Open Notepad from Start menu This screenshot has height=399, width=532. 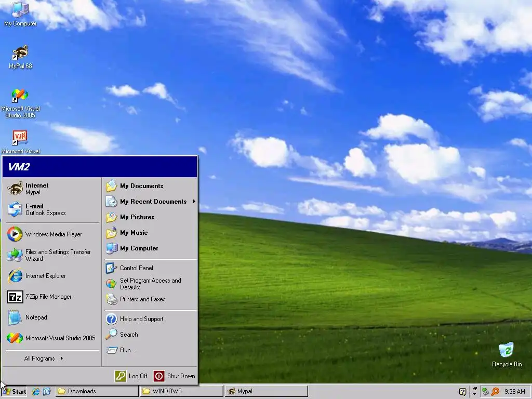51,317
